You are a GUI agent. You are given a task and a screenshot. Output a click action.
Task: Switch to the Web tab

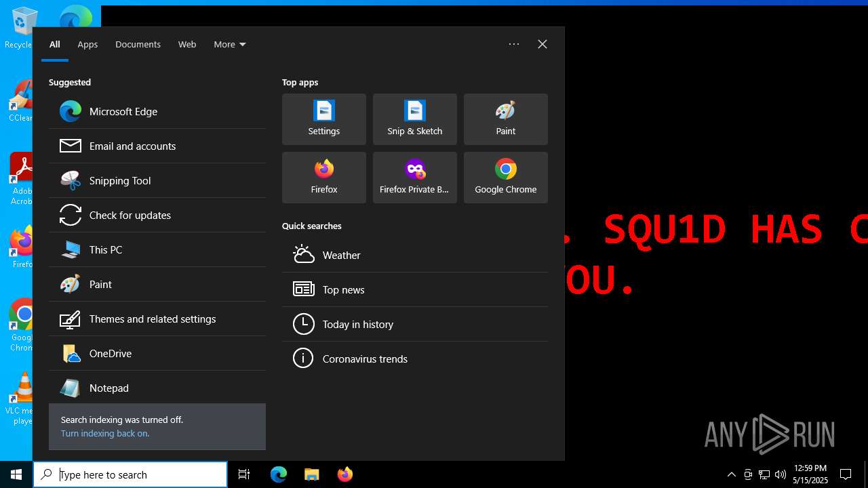tap(187, 44)
